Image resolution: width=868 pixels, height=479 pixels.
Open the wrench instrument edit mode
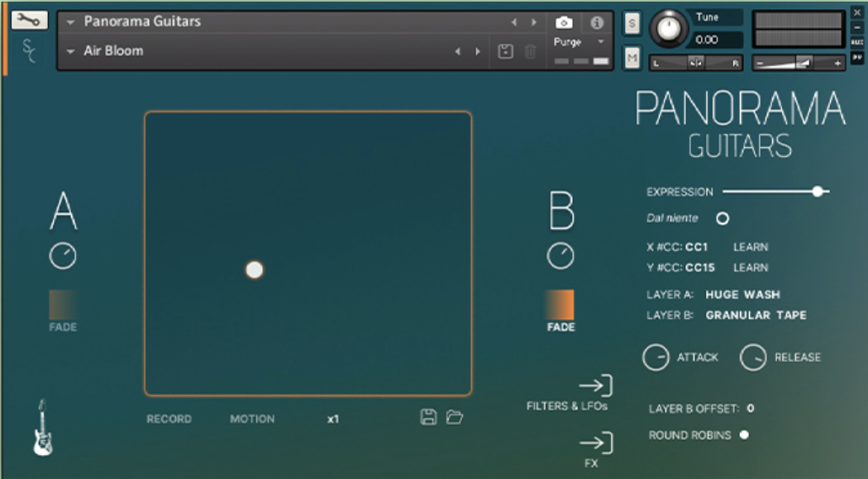pos(29,21)
